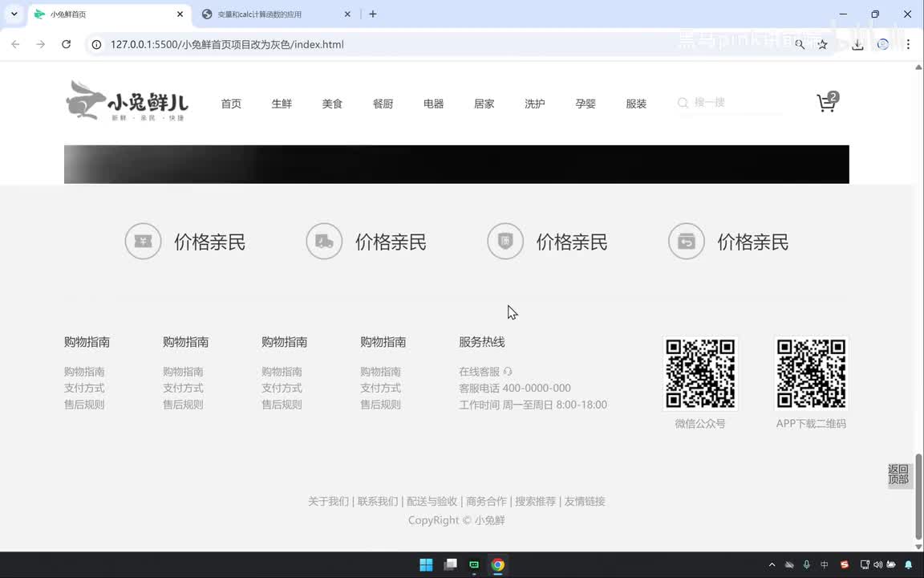Click the 在线客服 text link
This screenshot has height=578, width=924.
(x=479, y=372)
